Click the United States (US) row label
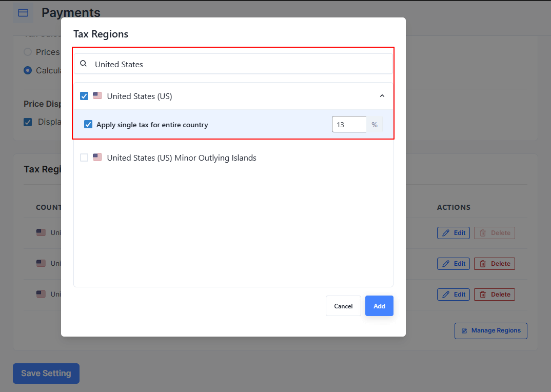 pos(140,96)
